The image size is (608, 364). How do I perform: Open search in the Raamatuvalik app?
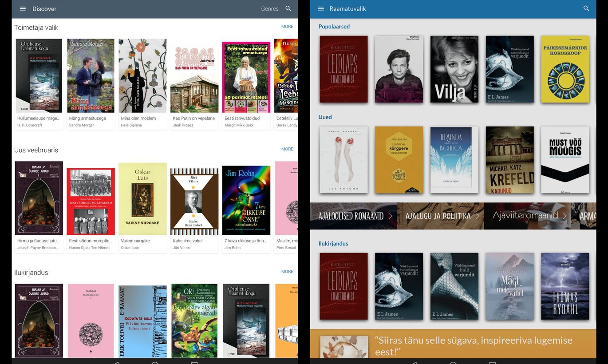[x=586, y=8]
